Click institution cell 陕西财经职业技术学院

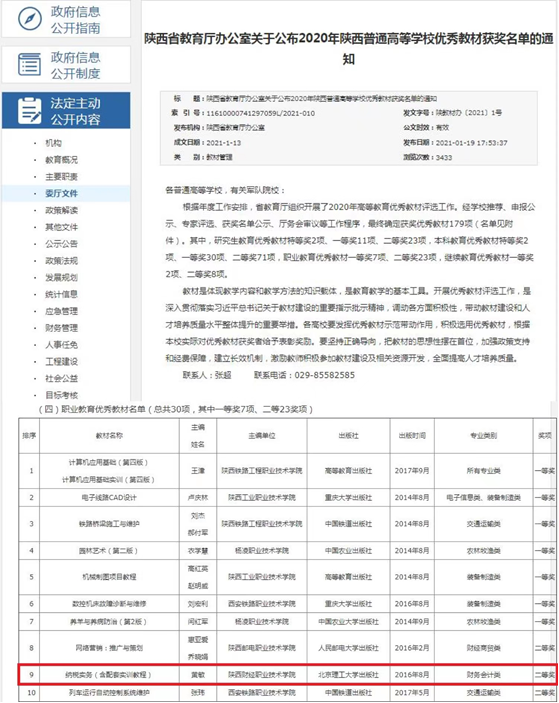click(262, 675)
